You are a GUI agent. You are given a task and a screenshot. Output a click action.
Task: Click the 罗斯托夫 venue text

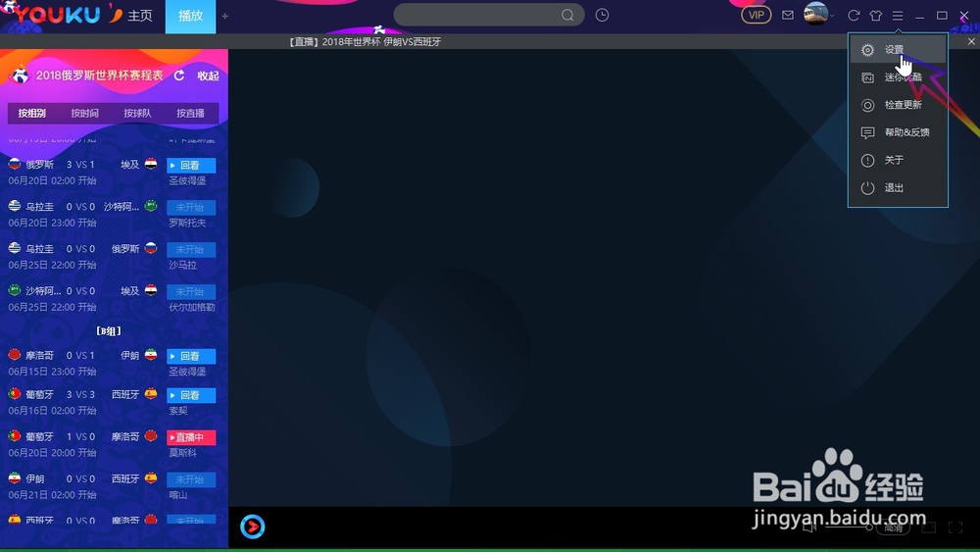coord(187,224)
